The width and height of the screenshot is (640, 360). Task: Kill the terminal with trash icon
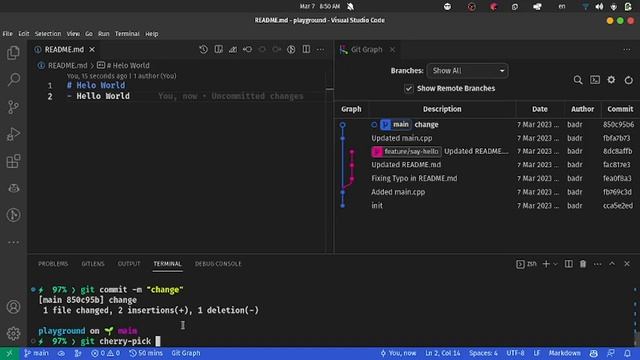583,264
